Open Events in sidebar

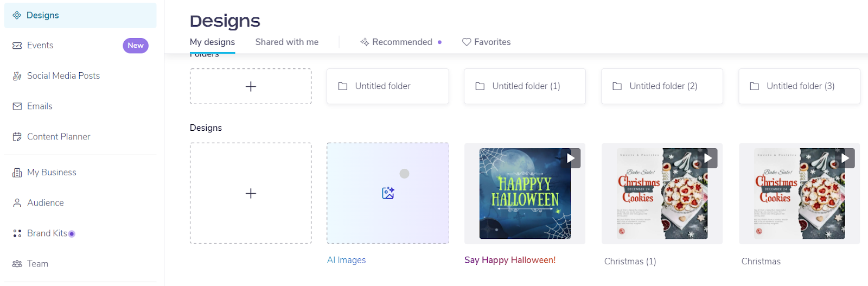pyautogui.click(x=80, y=46)
